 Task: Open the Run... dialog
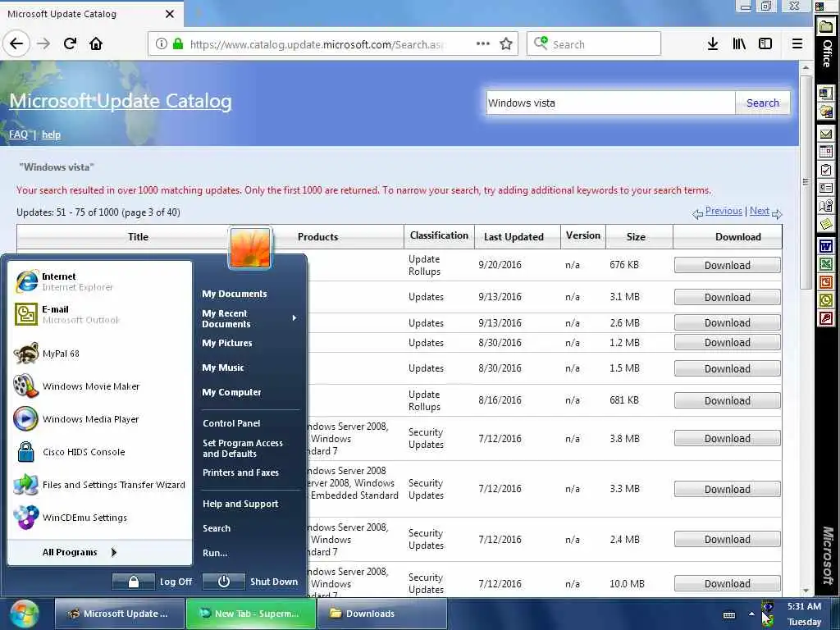215,553
